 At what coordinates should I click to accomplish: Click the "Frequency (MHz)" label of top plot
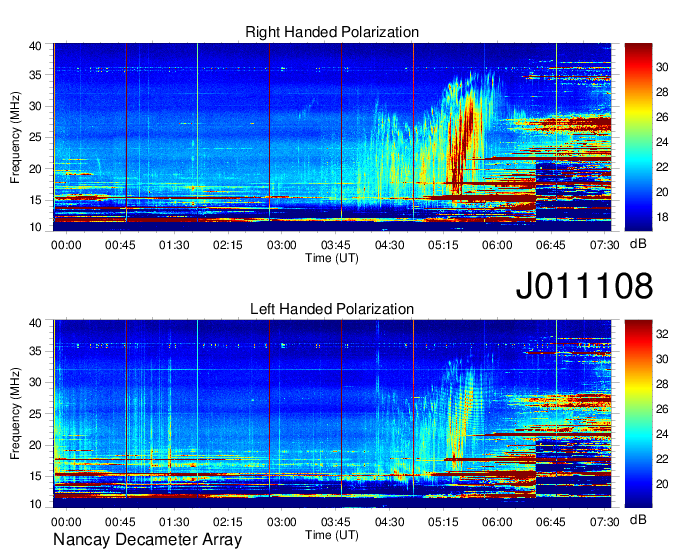15,137
